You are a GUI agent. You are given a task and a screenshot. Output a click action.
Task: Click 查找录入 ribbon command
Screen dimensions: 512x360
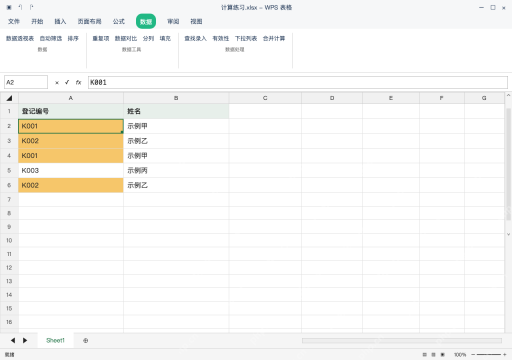tap(195, 38)
